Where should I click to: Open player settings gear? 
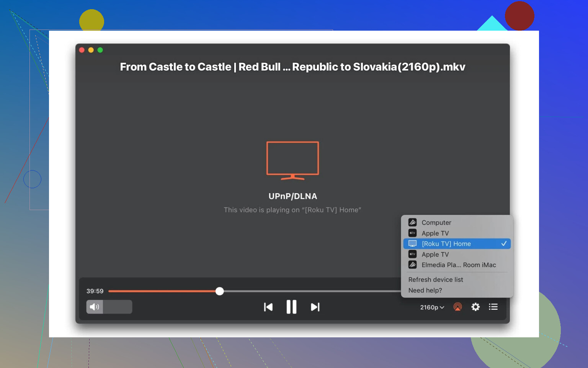[475, 307]
